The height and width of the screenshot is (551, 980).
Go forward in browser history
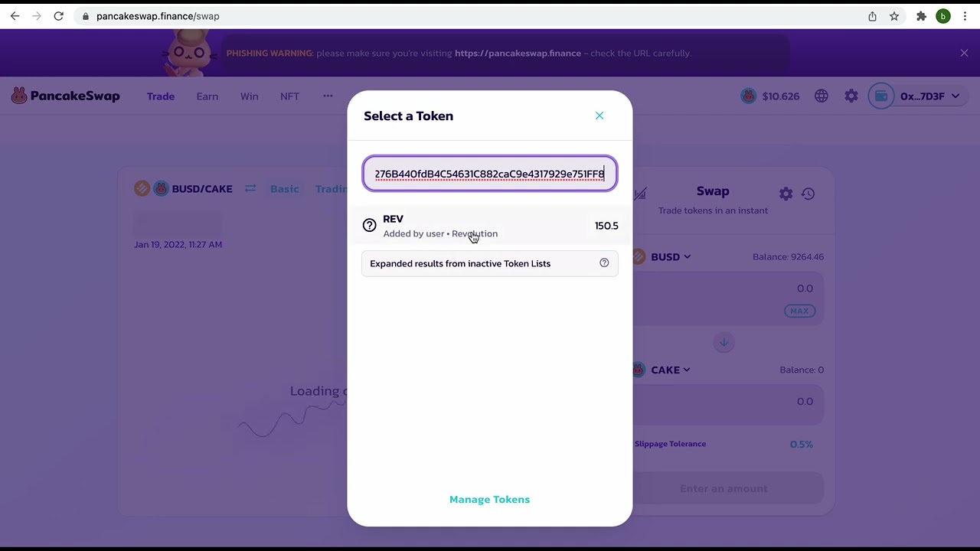tap(36, 16)
